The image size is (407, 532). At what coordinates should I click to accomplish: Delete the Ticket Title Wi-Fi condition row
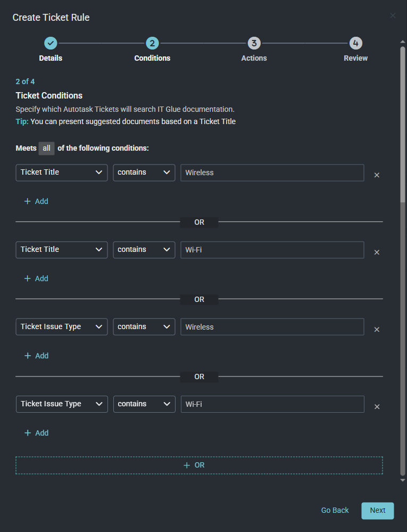377,252
